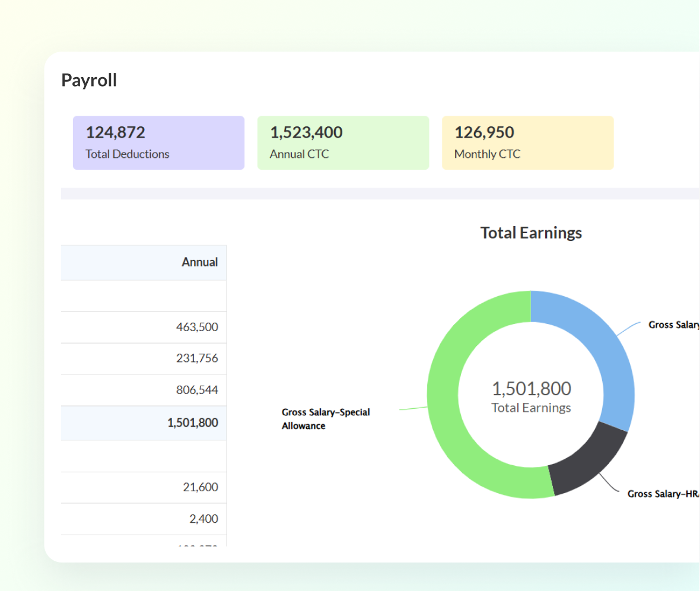Click the Gross Salary-Special Allowance chart label
The height and width of the screenshot is (591, 700).
[x=326, y=418]
